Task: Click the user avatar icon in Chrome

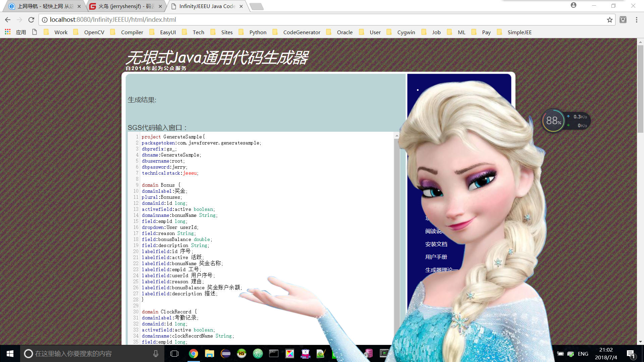Action: coord(574,5)
